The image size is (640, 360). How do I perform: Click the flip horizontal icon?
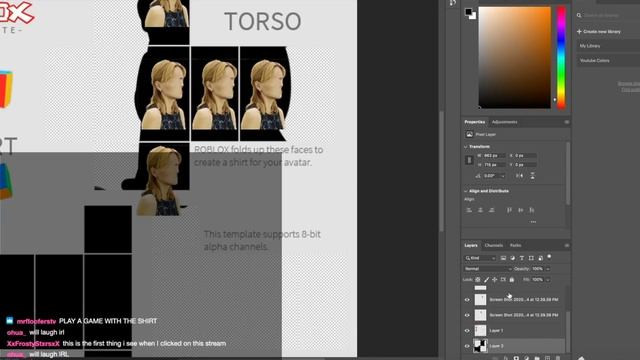pos(519,176)
